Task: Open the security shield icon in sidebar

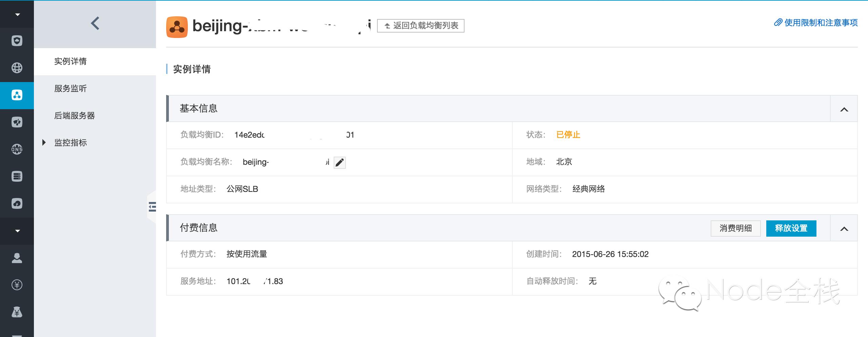Action: [x=17, y=41]
